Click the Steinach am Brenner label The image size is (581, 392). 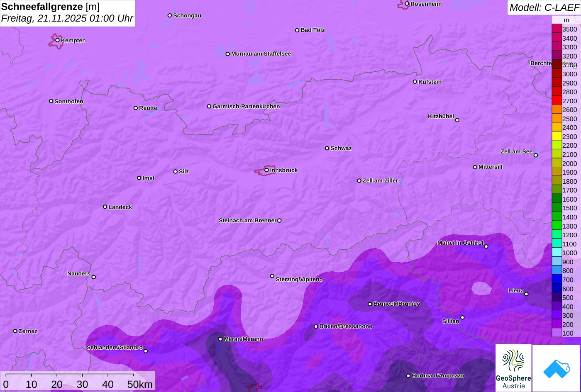[247, 221]
